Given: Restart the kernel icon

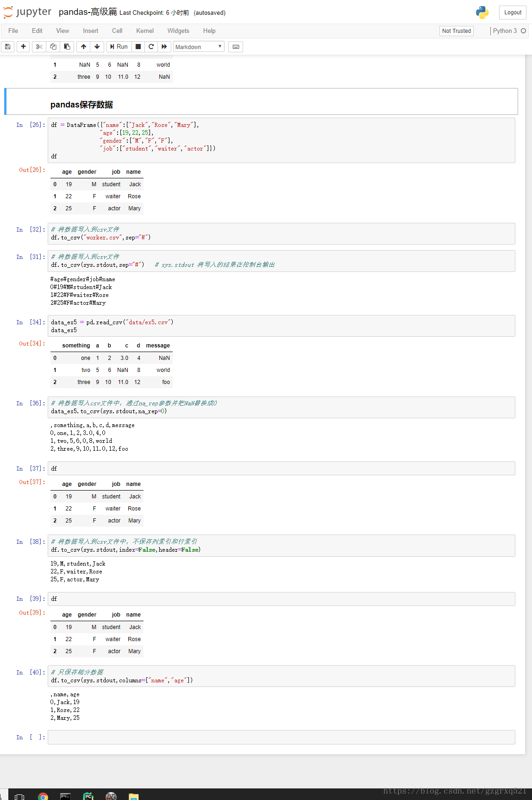Looking at the screenshot, I should 151,47.
